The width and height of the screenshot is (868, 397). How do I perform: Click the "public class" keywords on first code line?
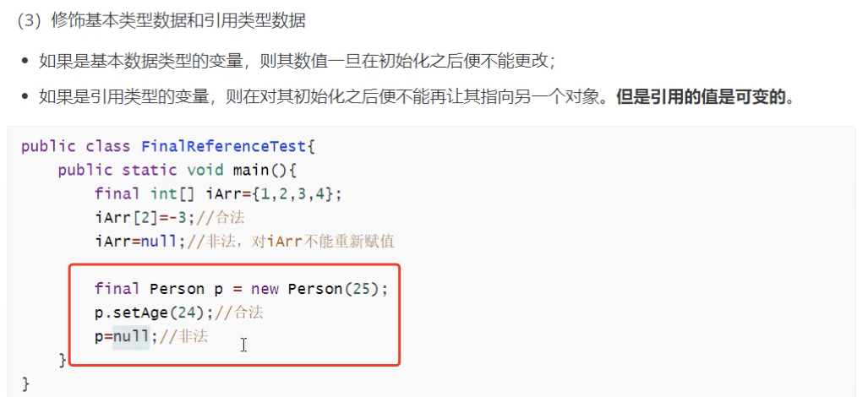coord(76,146)
